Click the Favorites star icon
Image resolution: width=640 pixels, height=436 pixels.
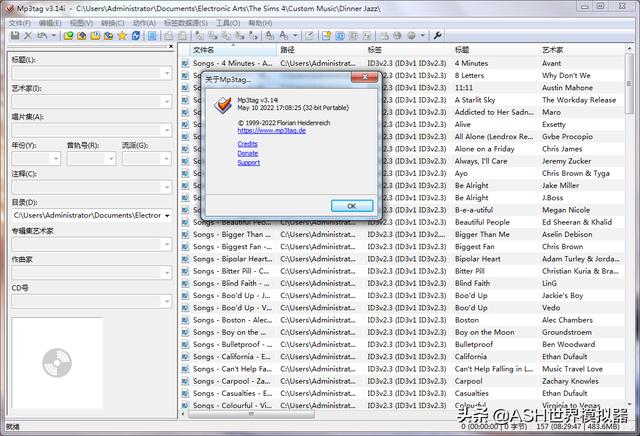click(x=122, y=36)
